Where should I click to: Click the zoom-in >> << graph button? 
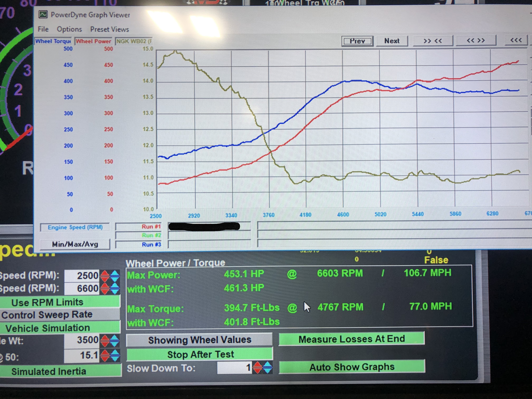pyautogui.click(x=433, y=41)
